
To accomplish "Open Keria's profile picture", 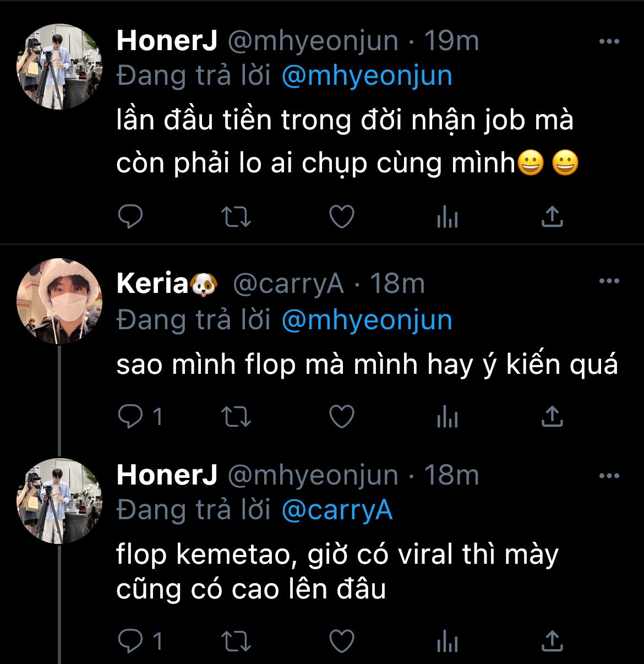I will point(59,301).
